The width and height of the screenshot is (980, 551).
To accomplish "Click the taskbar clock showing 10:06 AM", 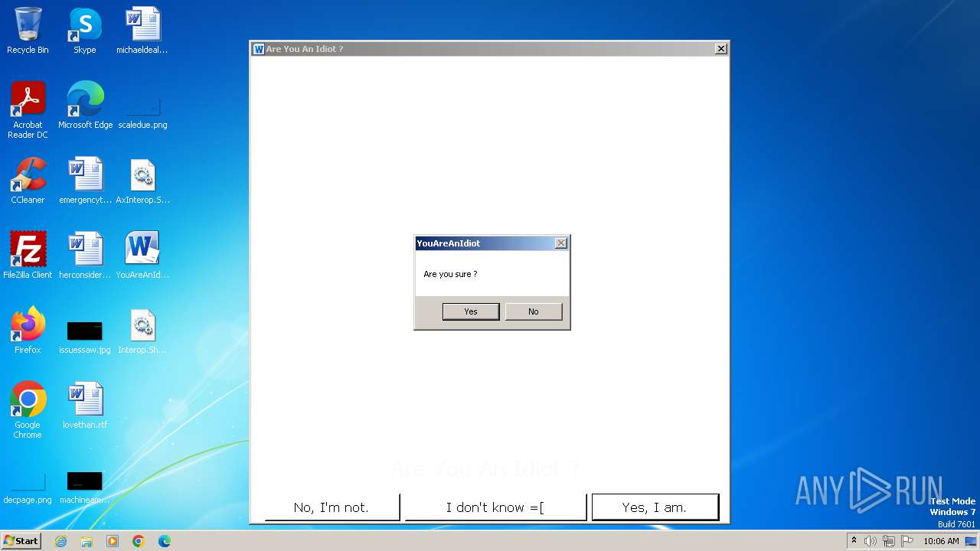I will point(941,541).
